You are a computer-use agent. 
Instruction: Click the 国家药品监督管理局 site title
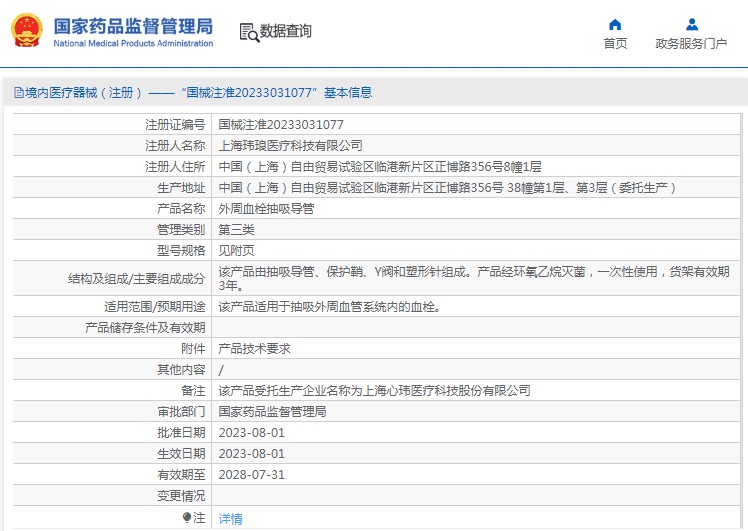[x=133, y=26]
